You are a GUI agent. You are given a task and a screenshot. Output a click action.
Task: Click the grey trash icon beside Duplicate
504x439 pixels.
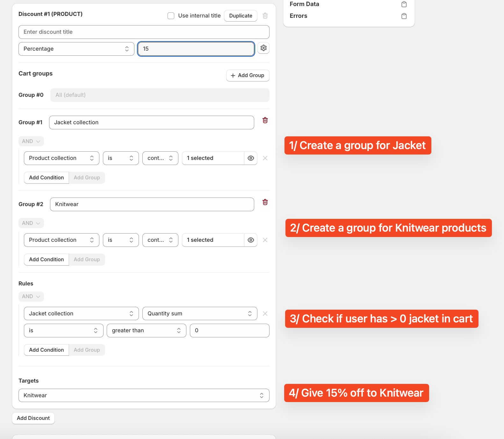pos(265,16)
